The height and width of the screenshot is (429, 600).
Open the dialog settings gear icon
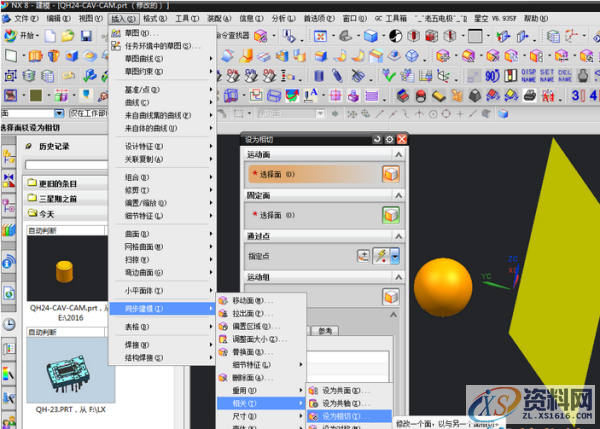389,139
